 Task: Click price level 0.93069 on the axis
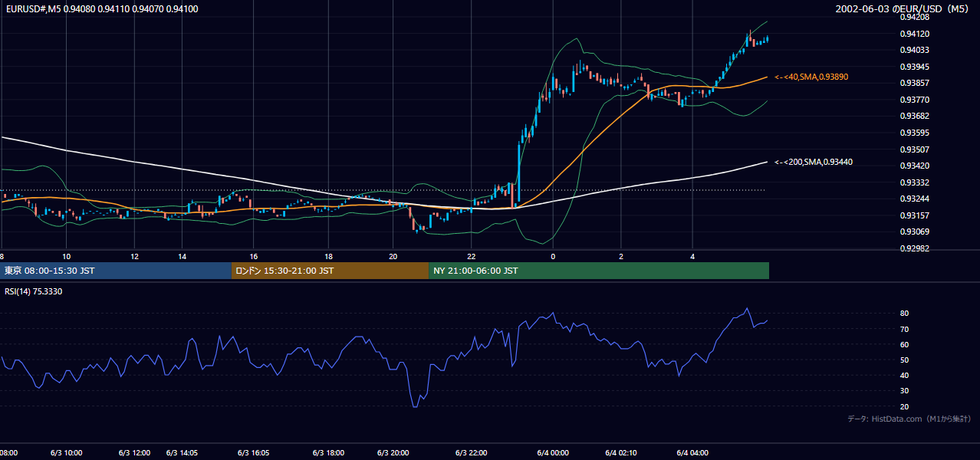915,232
